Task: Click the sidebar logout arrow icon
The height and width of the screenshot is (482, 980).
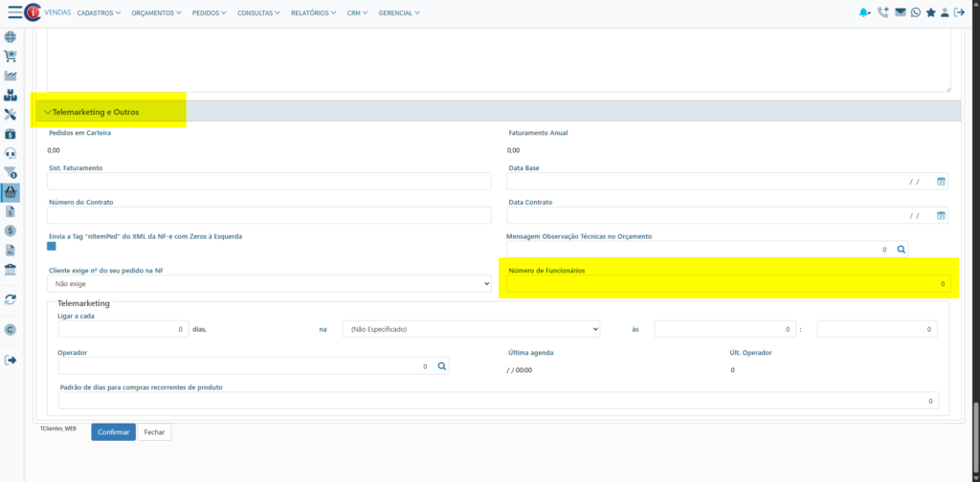Action: pos(10,361)
